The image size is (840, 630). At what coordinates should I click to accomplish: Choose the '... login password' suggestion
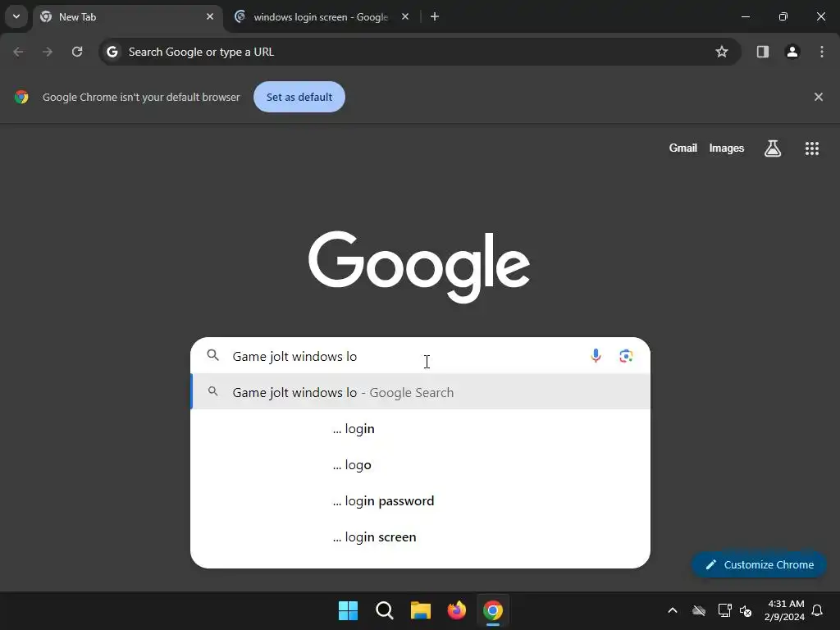click(421, 501)
